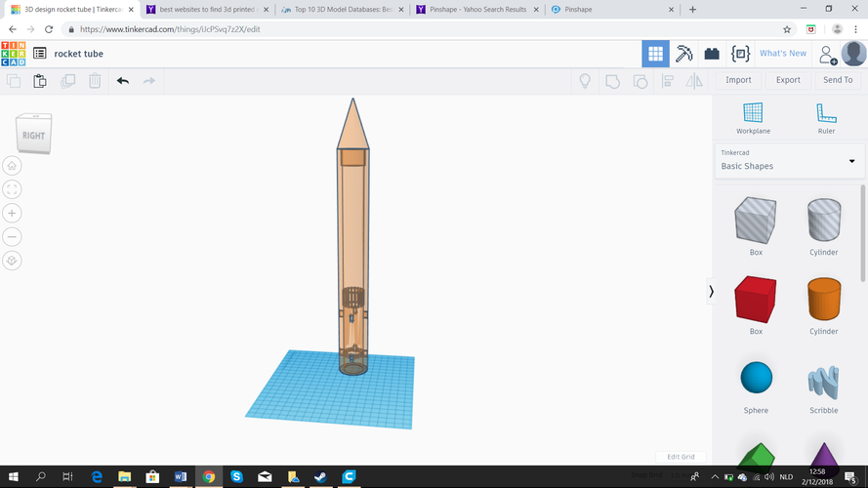Screen dimensions: 868x488
Task: Open the designs list icon
Action: point(39,53)
